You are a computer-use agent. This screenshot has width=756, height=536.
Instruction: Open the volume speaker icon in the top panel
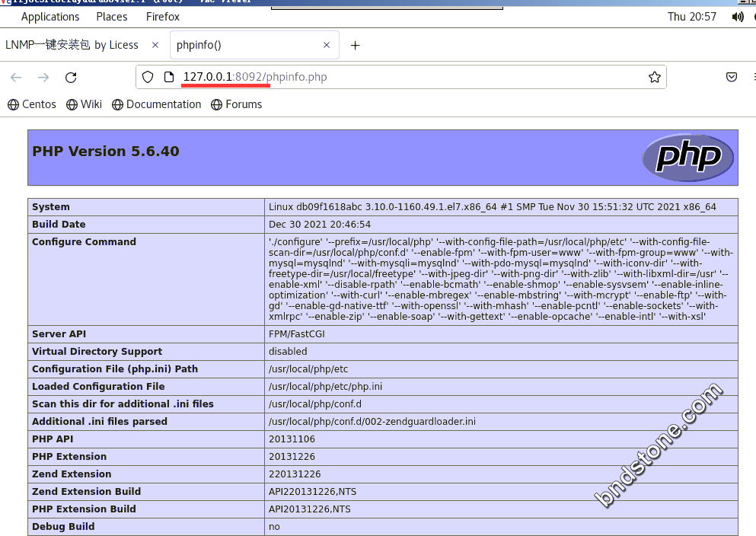(x=737, y=17)
